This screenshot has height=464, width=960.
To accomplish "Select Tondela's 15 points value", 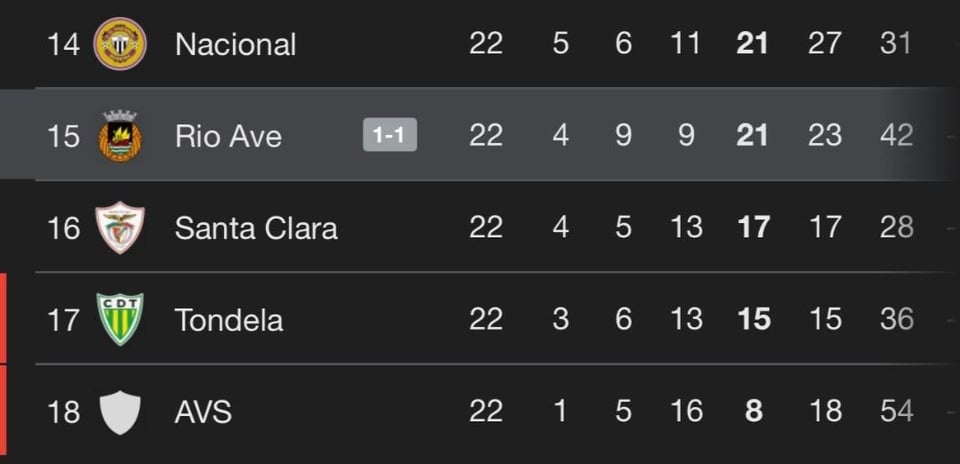I will pos(752,320).
